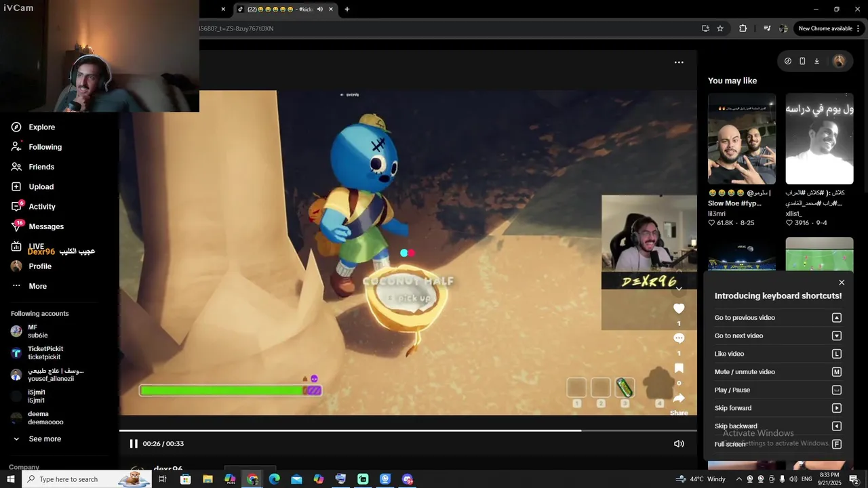
Task: Close the keyboard shortcuts popup
Action: tap(842, 283)
